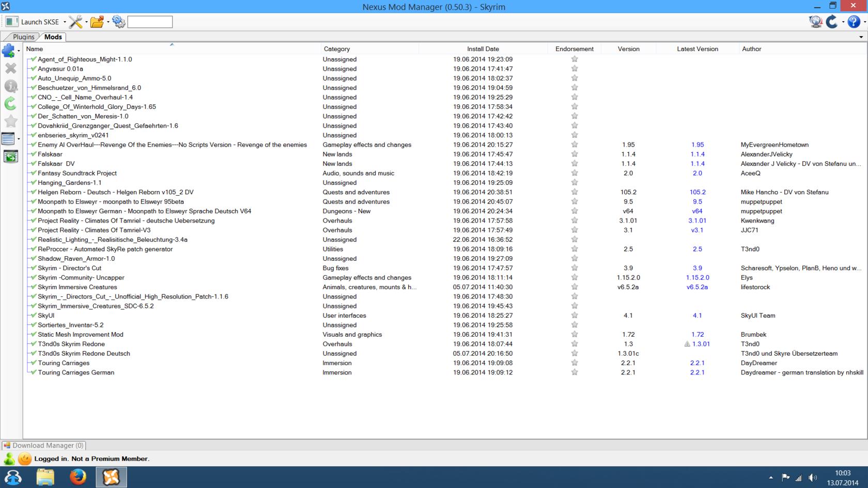Open the settings gears icon in toolbar

coord(118,22)
